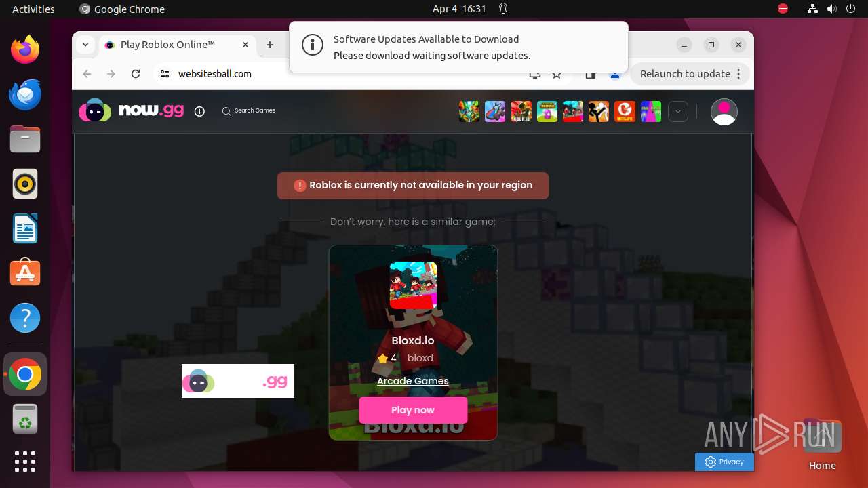Launch Rhythmbox from the dock

pos(25,184)
